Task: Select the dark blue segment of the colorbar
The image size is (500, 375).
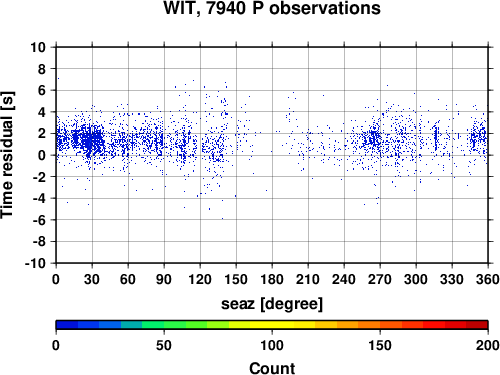Action: coord(67,325)
